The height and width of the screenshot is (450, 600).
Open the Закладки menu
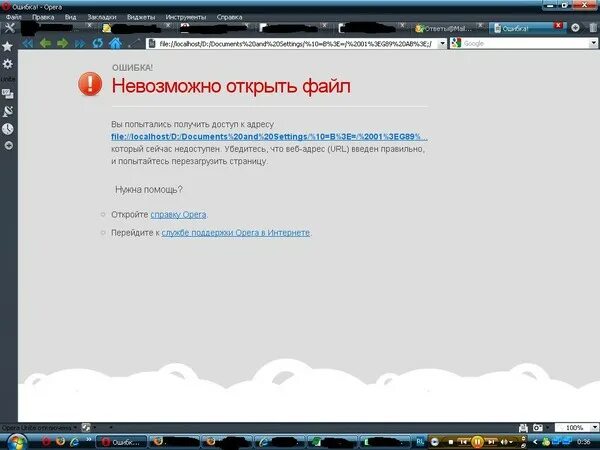[x=102, y=17]
